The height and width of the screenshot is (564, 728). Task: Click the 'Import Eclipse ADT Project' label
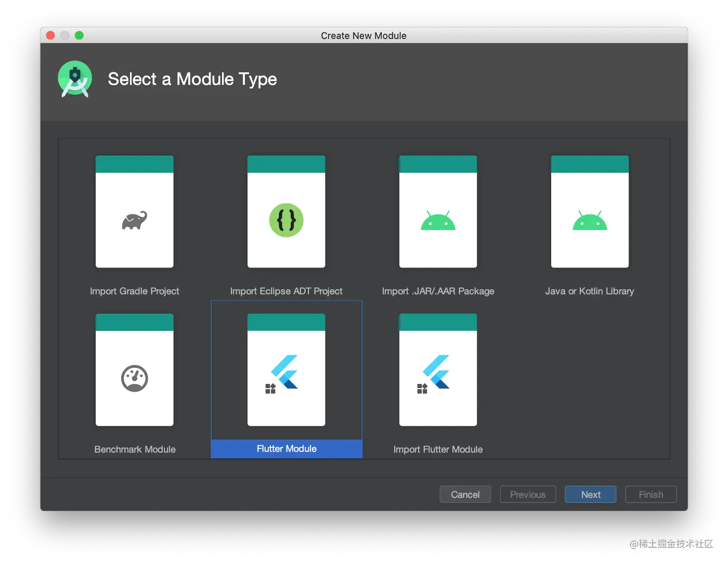tap(287, 291)
